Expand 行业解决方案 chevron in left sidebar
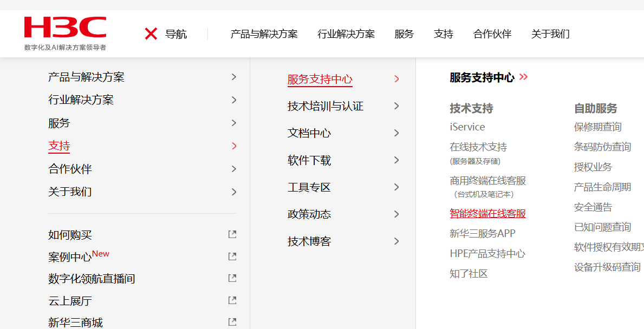Image resolution: width=644 pixels, height=329 pixels. [234, 100]
